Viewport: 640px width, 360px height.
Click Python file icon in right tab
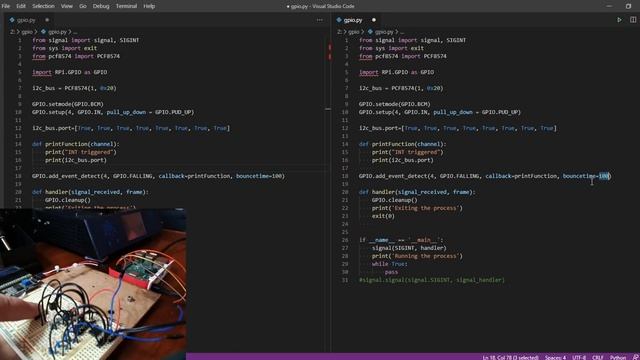(339, 20)
